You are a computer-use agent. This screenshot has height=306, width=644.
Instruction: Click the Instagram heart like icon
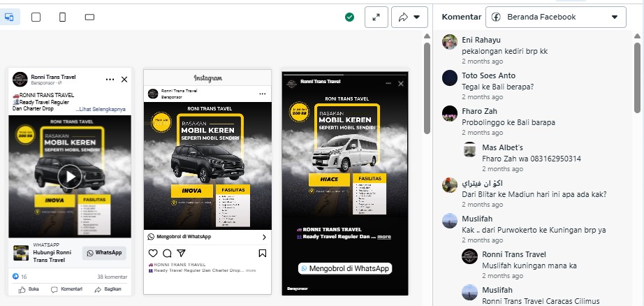(x=153, y=253)
